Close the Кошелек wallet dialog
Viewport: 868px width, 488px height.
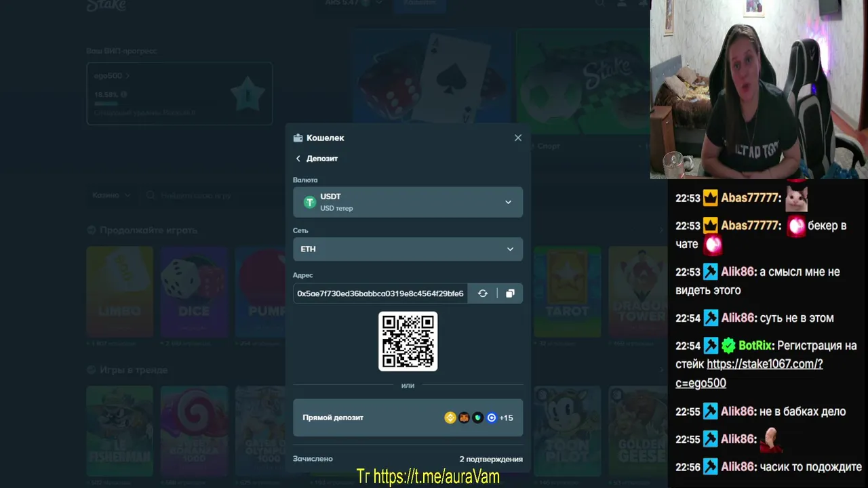click(518, 138)
